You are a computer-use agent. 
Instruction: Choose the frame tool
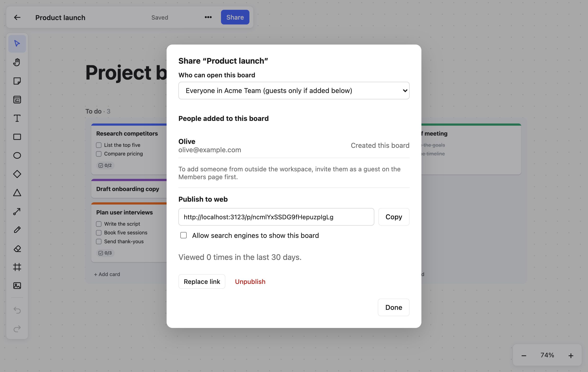point(17,267)
